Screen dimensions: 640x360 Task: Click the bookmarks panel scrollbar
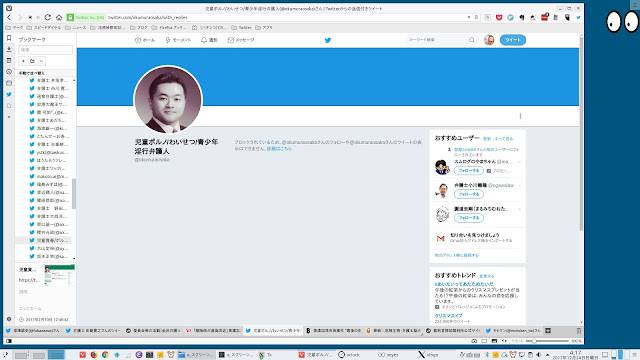coord(74,194)
